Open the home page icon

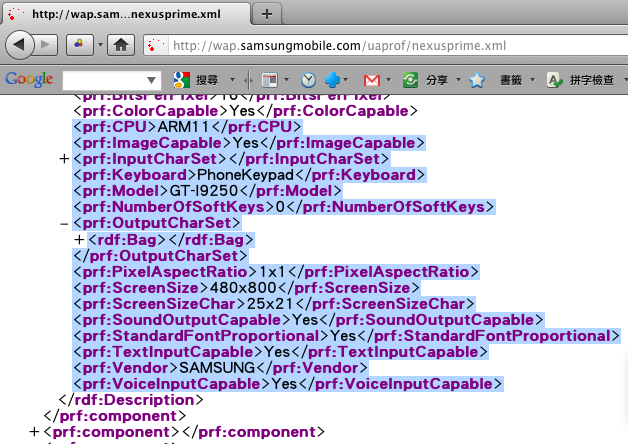(x=121, y=45)
